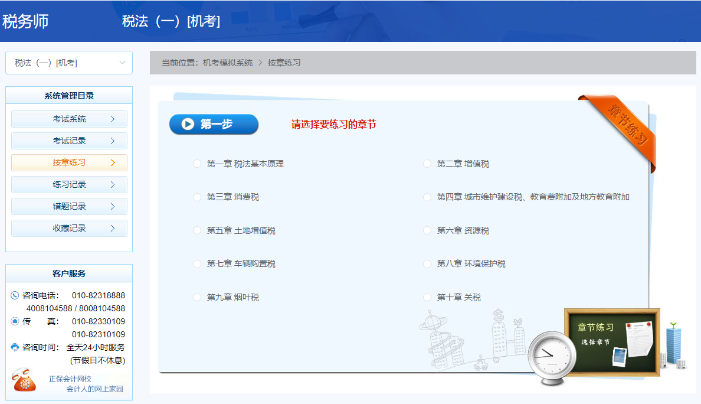
Task: Select radio button 第四章 城市维护建设税
Action: (x=427, y=197)
